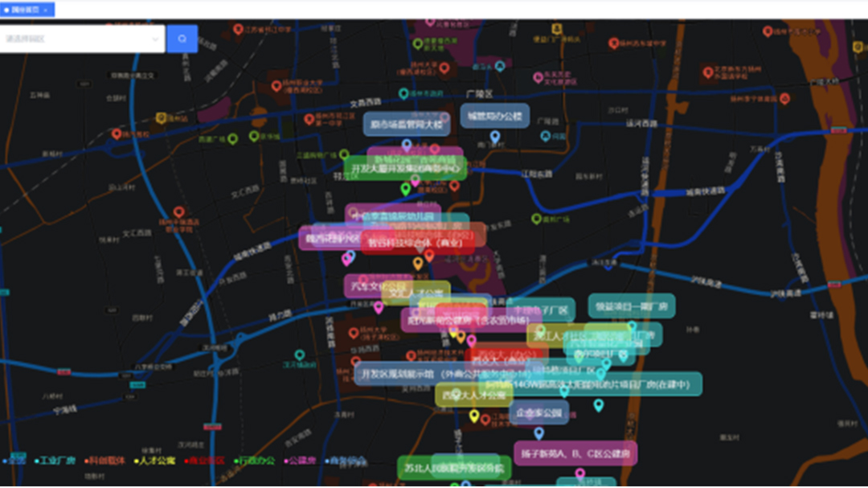Image resolution: width=868 pixels, height=488 pixels.
Task: Click the orange pin below 智谷科技综合体 label
Action: coord(418,263)
